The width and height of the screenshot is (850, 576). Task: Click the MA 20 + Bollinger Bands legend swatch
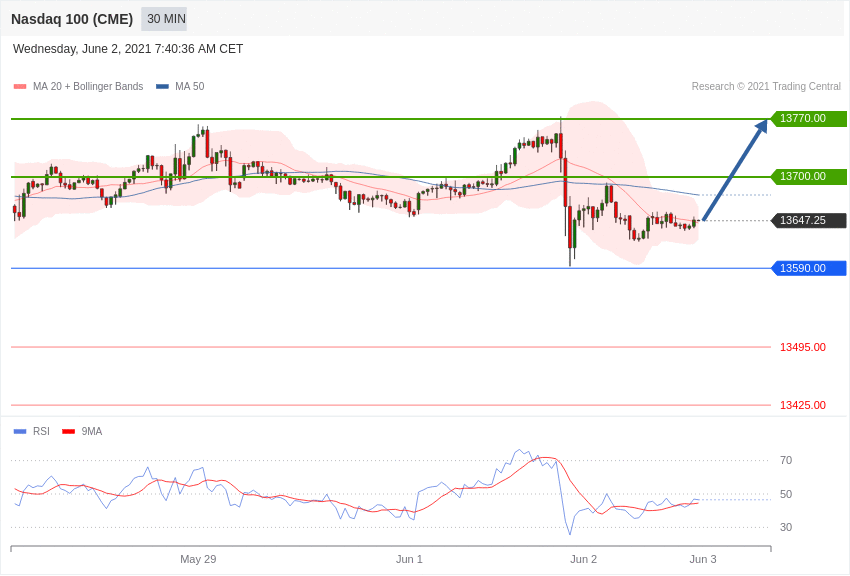pos(20,87)
